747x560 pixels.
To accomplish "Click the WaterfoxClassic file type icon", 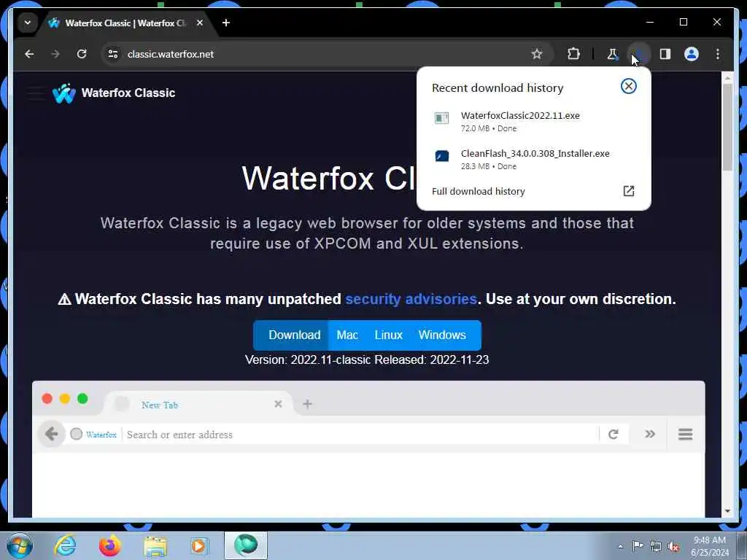I will point(441,117).
